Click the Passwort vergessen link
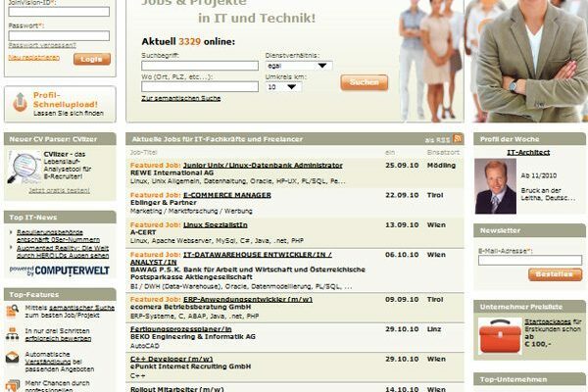 click(x=42, y=45)
